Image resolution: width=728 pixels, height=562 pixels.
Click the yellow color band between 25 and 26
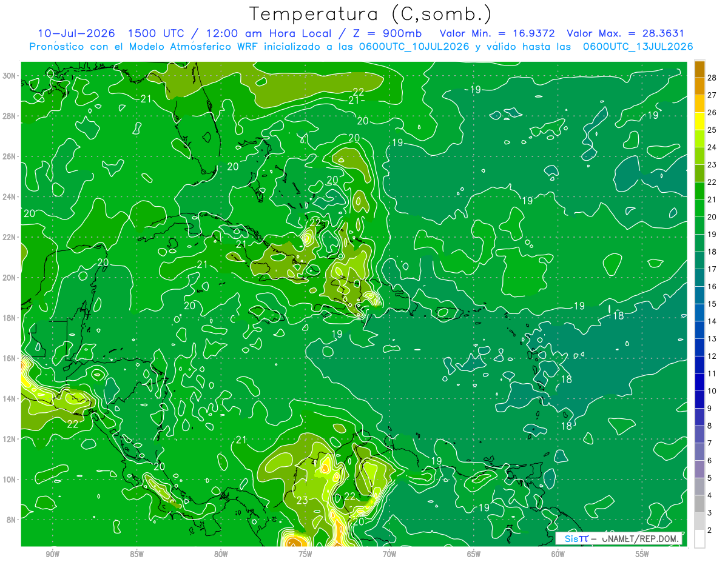699,121
